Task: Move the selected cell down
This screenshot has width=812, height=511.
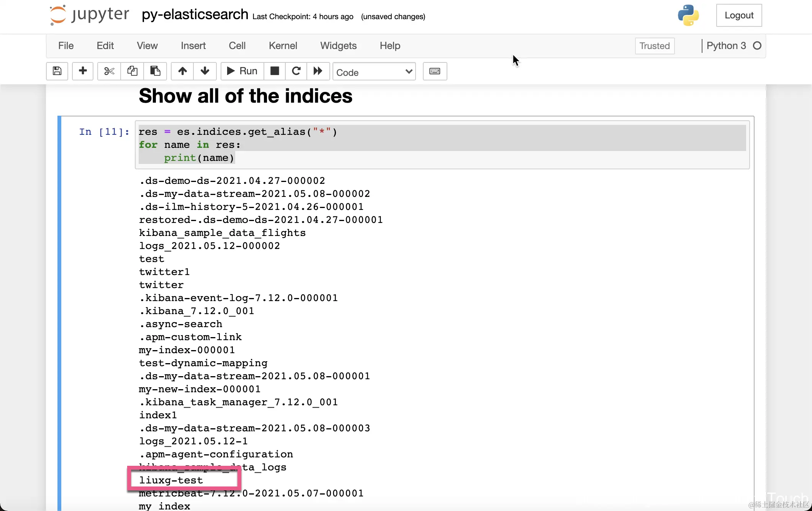Action: 205,71
